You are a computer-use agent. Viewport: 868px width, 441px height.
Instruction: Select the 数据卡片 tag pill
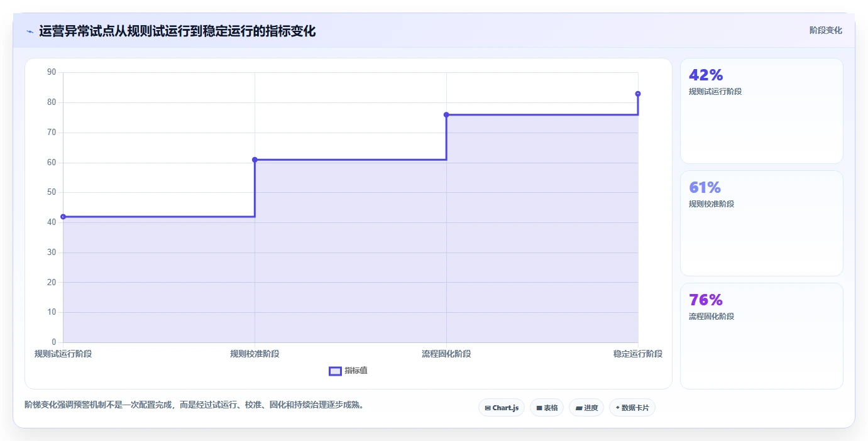(x=632, y=408)
